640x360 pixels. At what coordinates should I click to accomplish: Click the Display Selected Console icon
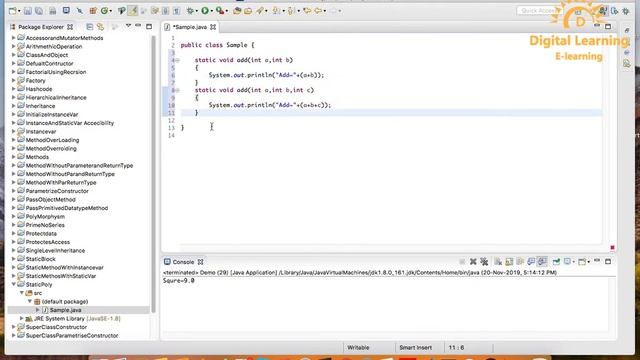(567, 262)
